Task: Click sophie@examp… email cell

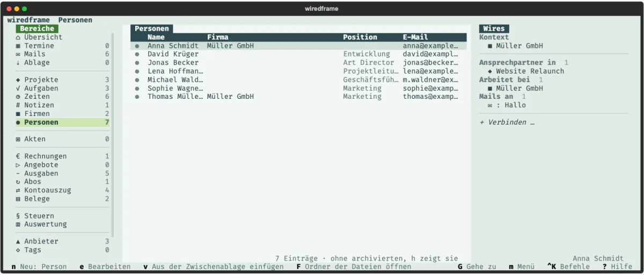Action: 431,88
